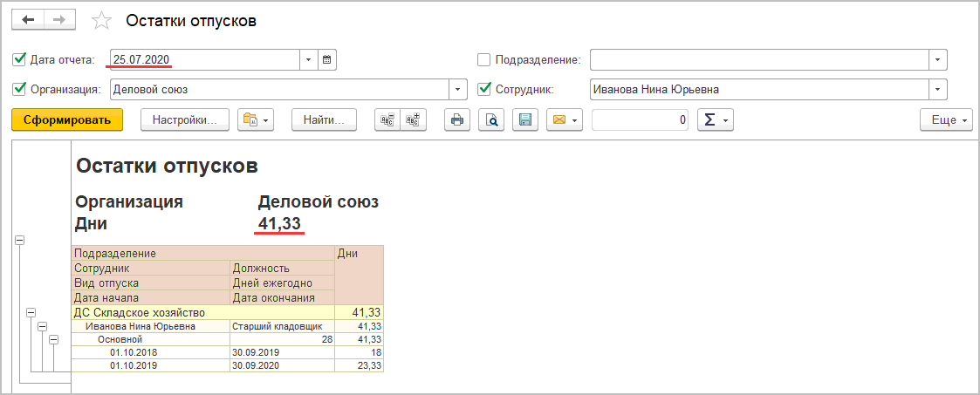Viewport: 980px width, 395px height.
Task: Open the Еще menu
Action: (947, 120)
